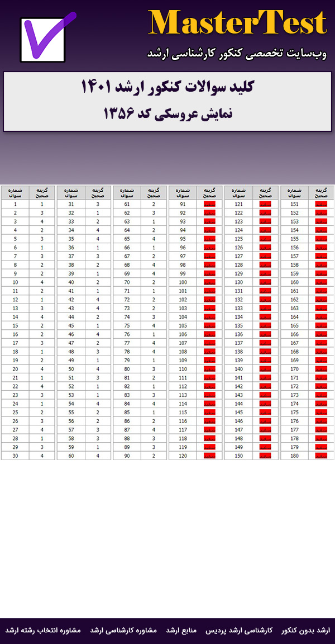
Task: Click the question number 45 cell
Action: click(x=71, y=325)
